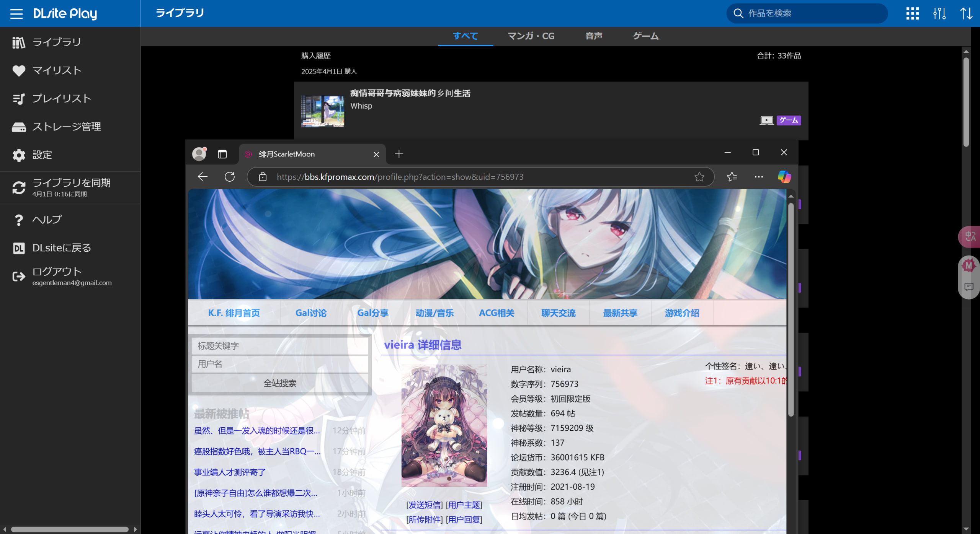
Task: Click the 全站搜索 button
Action: click(x=280, y=383)
